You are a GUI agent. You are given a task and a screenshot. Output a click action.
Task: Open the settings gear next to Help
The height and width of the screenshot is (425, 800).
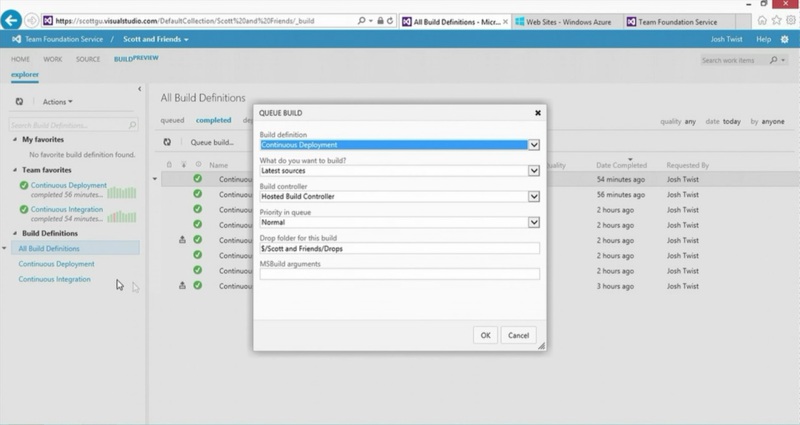[x=784, y=39]
